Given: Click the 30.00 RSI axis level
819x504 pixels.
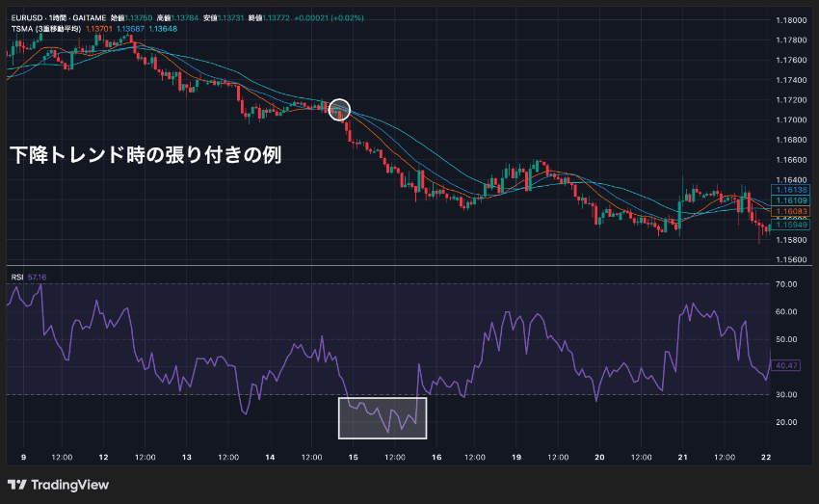Looking at the screenshot, I should point(786,394).
